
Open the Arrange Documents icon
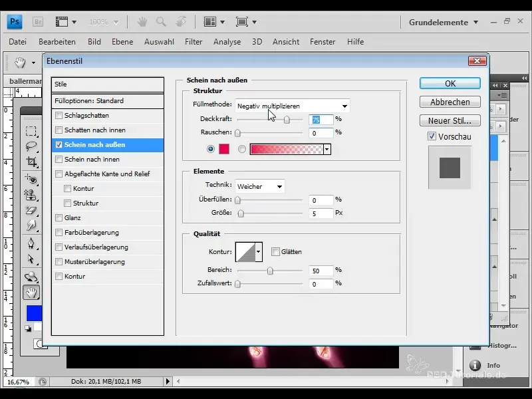coord(210,22)
